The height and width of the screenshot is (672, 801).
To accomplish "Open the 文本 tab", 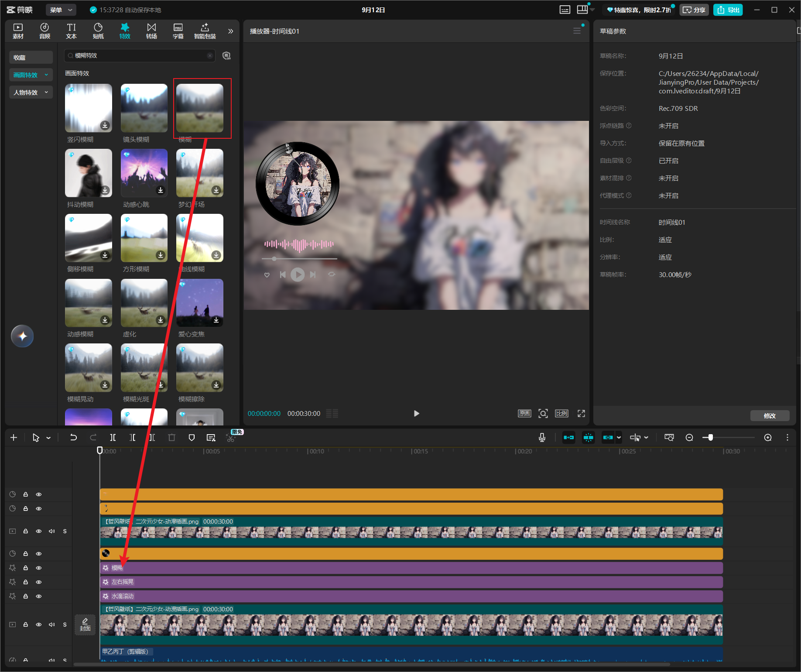I will pos(71,31).
